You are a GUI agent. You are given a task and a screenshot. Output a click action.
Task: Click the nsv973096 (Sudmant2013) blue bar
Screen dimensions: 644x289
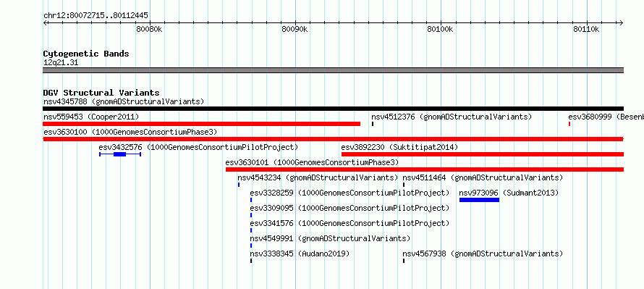click(x=479, y=200)
